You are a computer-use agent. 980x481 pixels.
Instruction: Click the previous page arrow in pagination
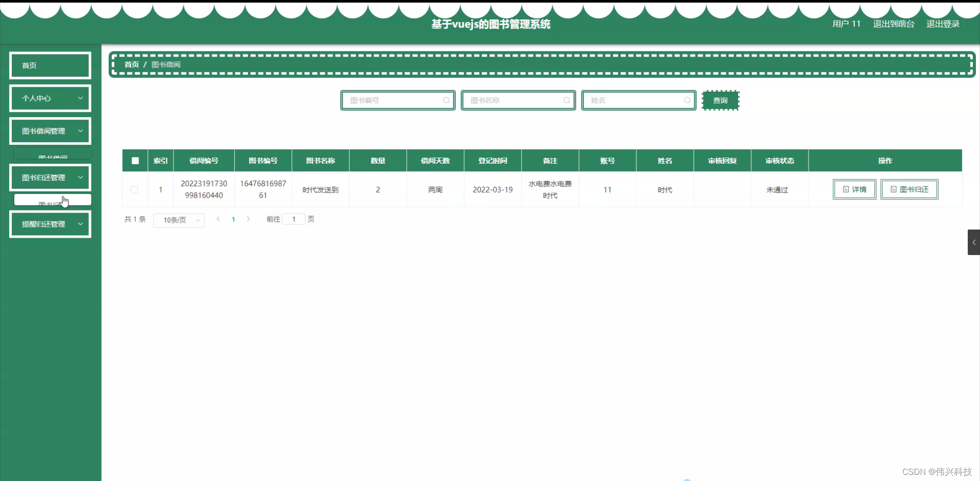click(218, 219)
